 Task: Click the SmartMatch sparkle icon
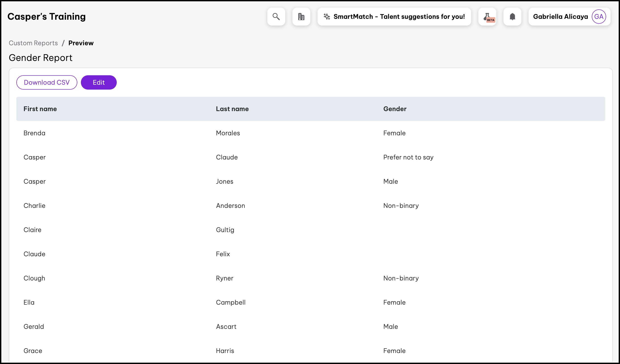click(327, 17)
